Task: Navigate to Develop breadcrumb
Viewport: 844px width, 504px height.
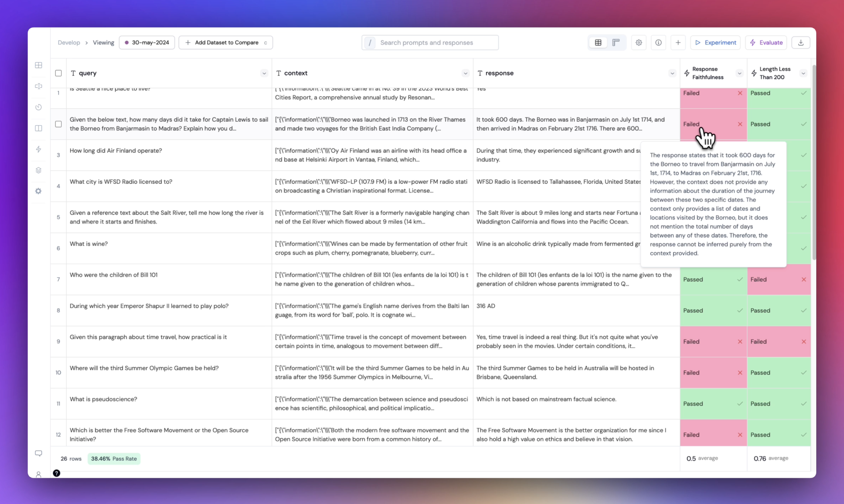Action: [x=69, y=42]
